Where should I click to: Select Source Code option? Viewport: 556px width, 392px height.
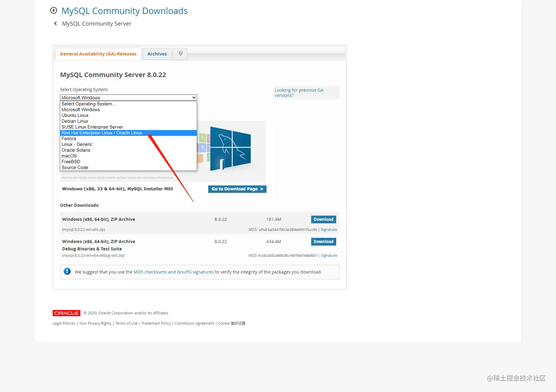pos(128,167)
